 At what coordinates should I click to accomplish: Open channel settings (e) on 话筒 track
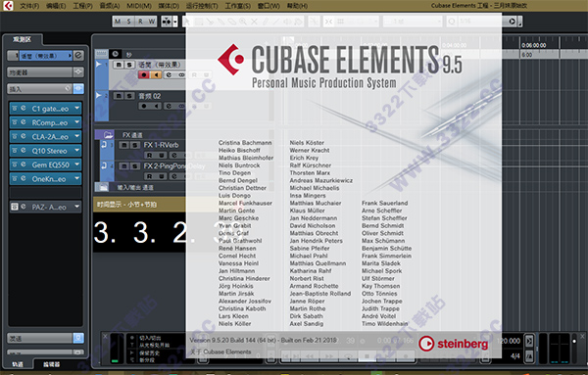(169, 75)
